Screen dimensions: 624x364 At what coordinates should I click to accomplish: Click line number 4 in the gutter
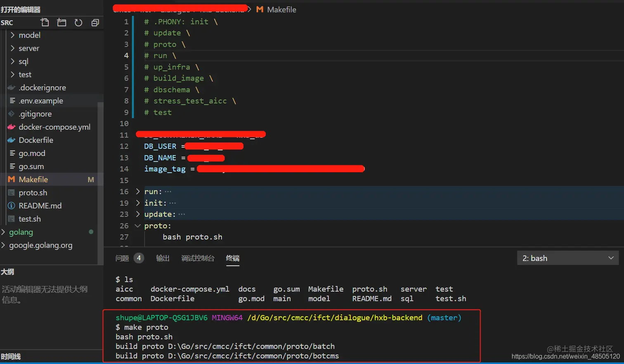click(x=126, y=55)
